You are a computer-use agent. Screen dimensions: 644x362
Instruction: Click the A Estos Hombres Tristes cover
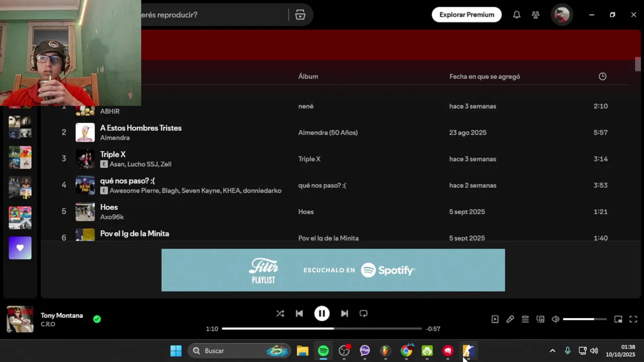click(85, 133)
